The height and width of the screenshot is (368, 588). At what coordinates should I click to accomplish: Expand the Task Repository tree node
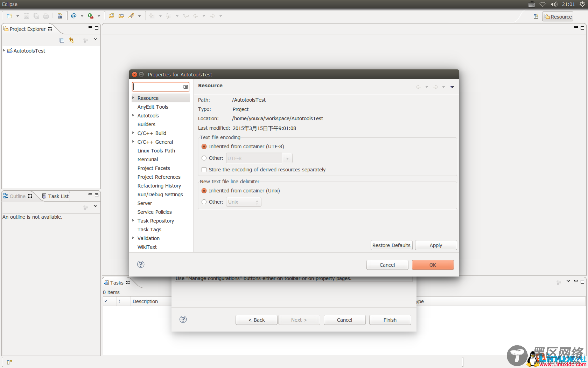click(133, 220)
